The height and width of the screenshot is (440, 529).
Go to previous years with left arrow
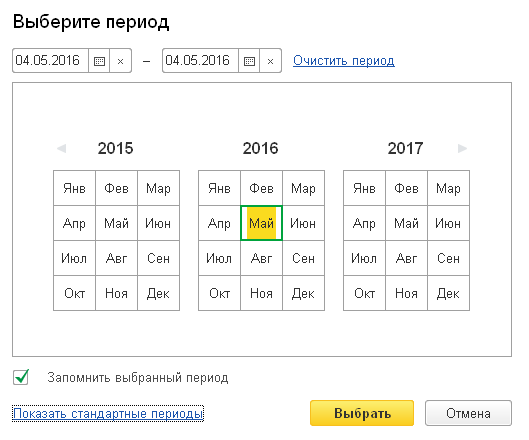click(x=61, y=148)
